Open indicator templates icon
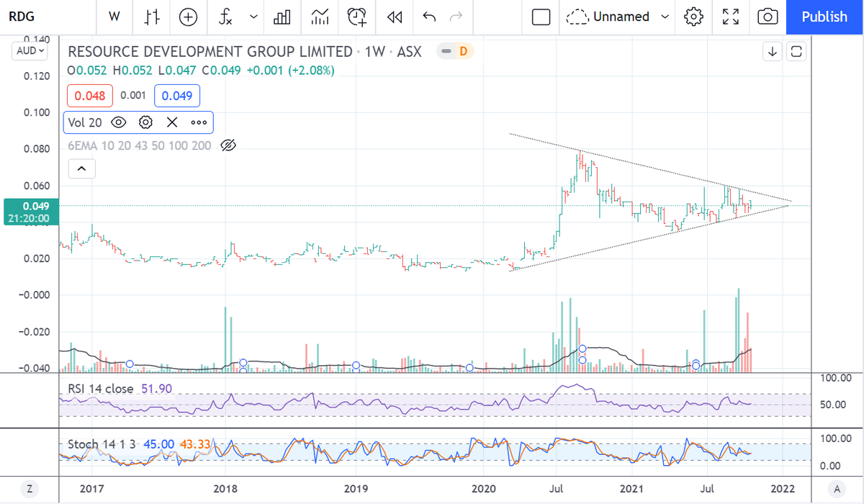Screen dimensions: 864x504 click(319, 17)
